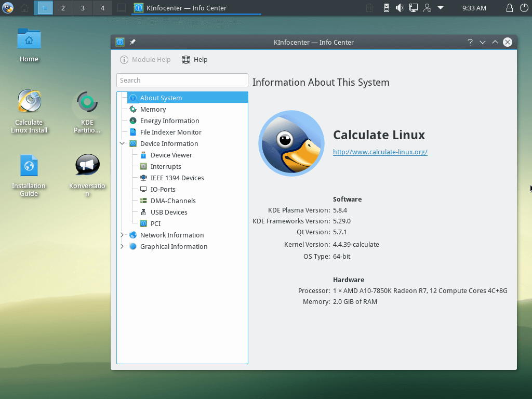Expand the Graphical Information node
Screen dimensions: 532x399
point(122,246)
